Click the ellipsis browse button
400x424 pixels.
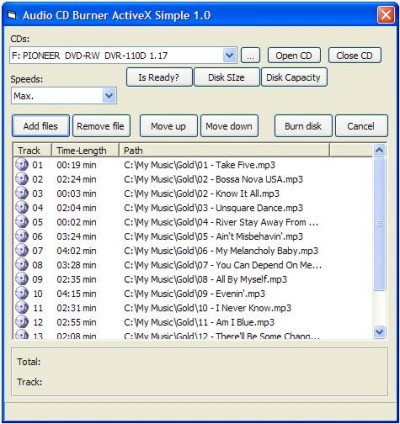point(250,55)
